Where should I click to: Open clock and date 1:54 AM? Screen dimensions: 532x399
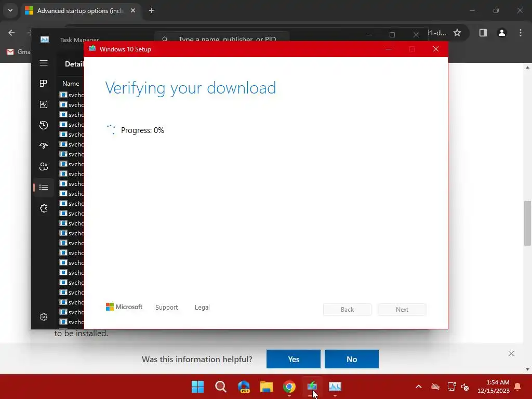click(x=494, y=387)
